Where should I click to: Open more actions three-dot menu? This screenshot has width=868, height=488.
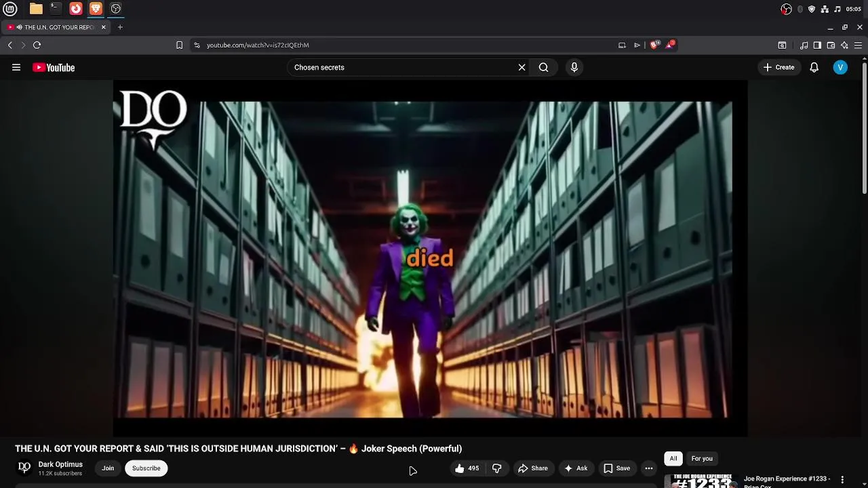649,468
